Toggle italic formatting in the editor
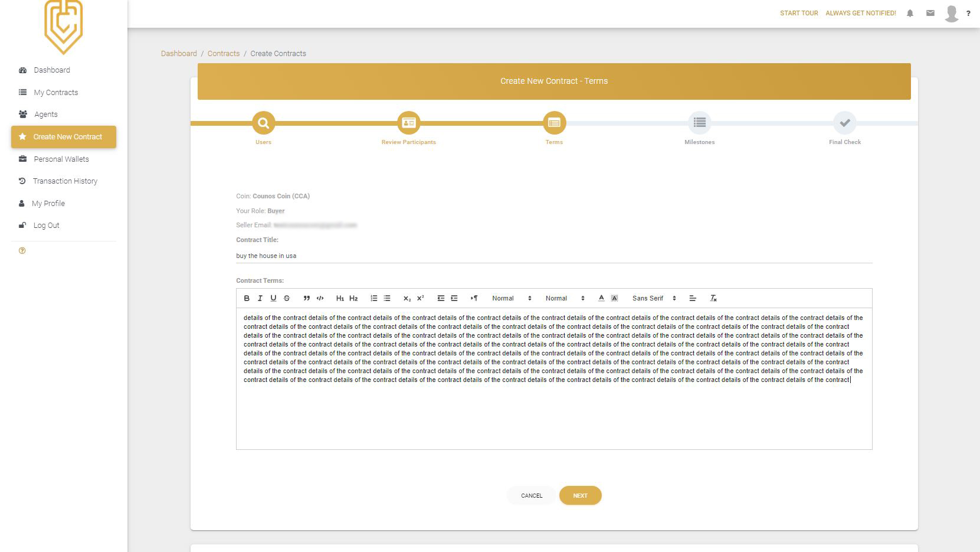The width and height of the screenshot is (980, 552). pyautogui.click(x=260, y=298)
